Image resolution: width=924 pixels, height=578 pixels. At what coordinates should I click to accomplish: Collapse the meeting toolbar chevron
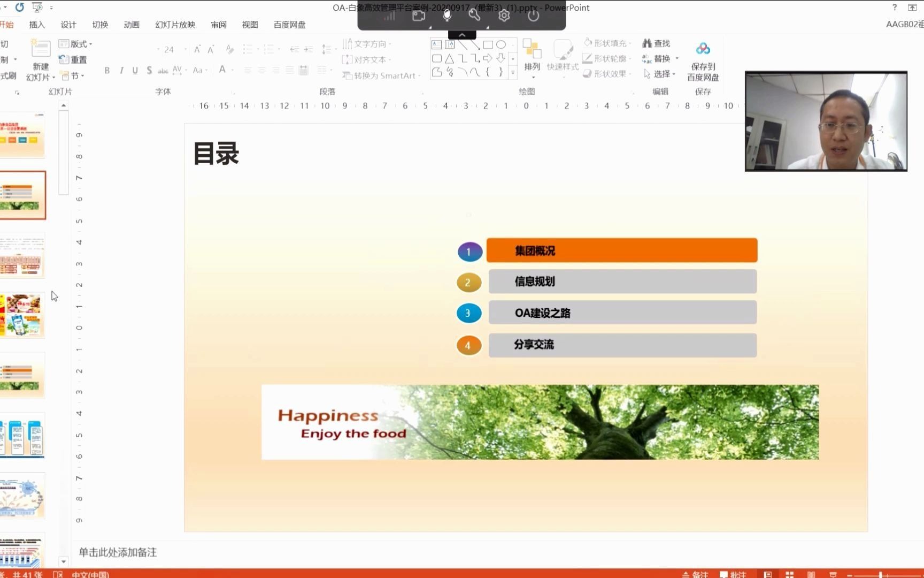click(x=462, y=35)
